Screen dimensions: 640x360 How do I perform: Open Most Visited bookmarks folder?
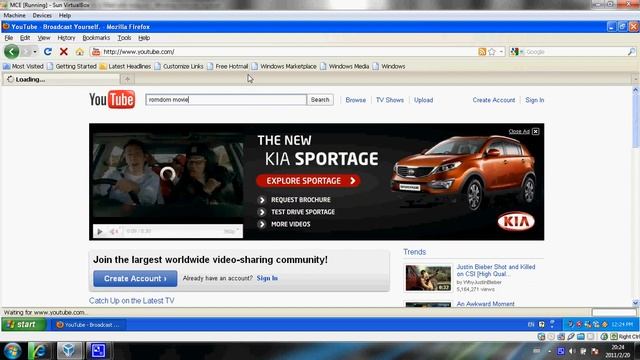[23, 66]
